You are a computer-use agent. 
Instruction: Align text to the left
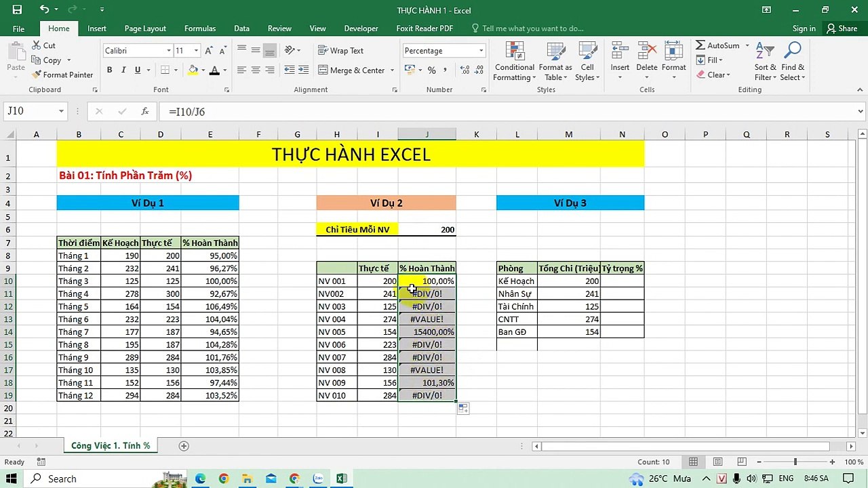241,70
